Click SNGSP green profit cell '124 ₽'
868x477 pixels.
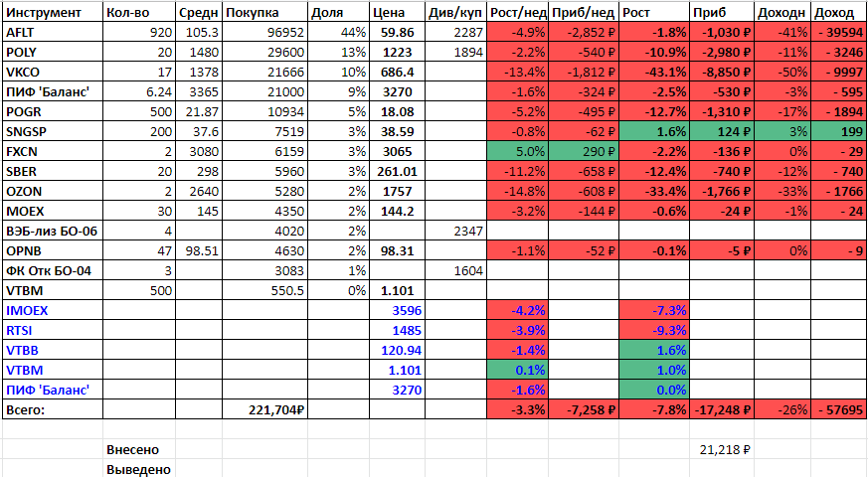click(721, 132)
